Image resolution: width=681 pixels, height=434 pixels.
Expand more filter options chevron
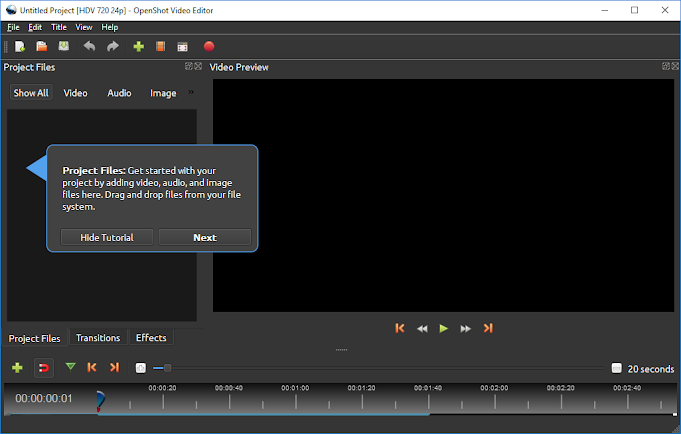pyautogui.click(x=191, y=92)
